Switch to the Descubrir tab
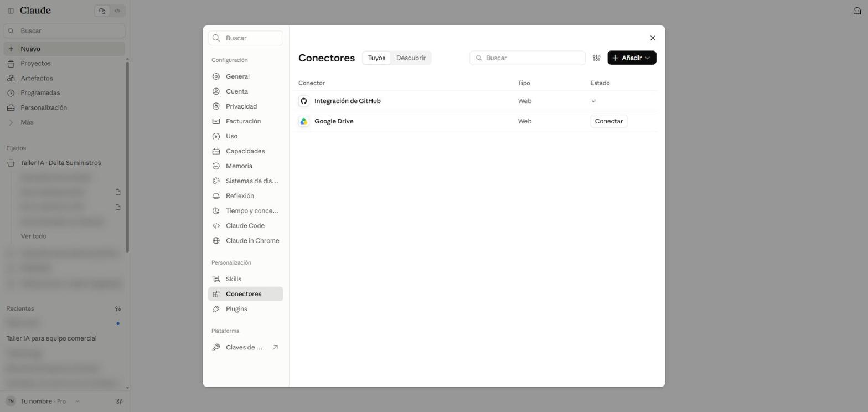The image size is (868, 412). [x=411, y=58]
